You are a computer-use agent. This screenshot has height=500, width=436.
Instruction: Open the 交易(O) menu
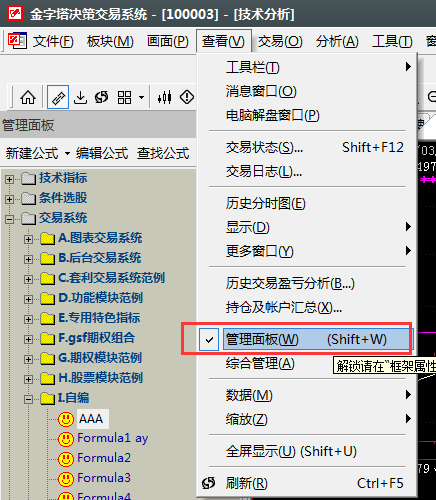point(280,41)
